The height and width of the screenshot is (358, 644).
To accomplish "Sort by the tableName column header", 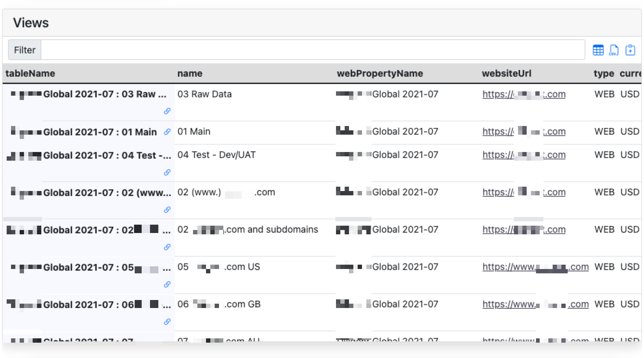I will (30, 73).
